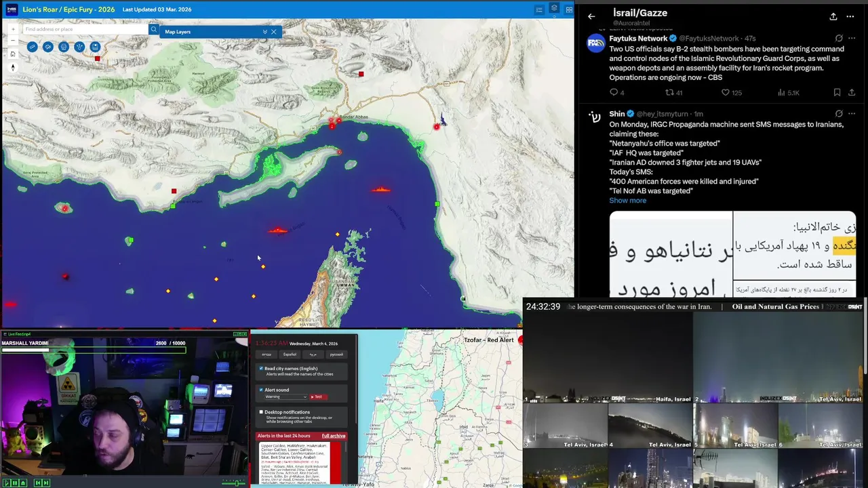Reset map orientation with compass button
Image resolution: width=868 pixels, height=488 pixels.
[13, 67]
